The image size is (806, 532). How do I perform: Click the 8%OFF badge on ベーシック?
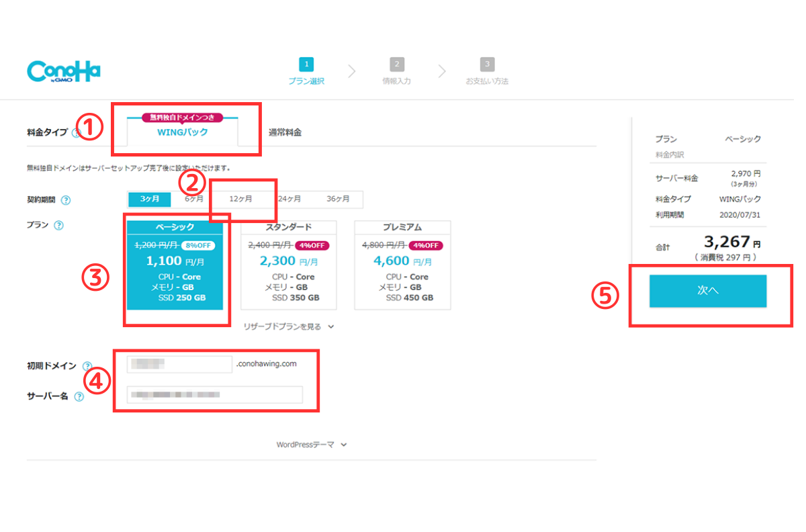tap(197, 246)
